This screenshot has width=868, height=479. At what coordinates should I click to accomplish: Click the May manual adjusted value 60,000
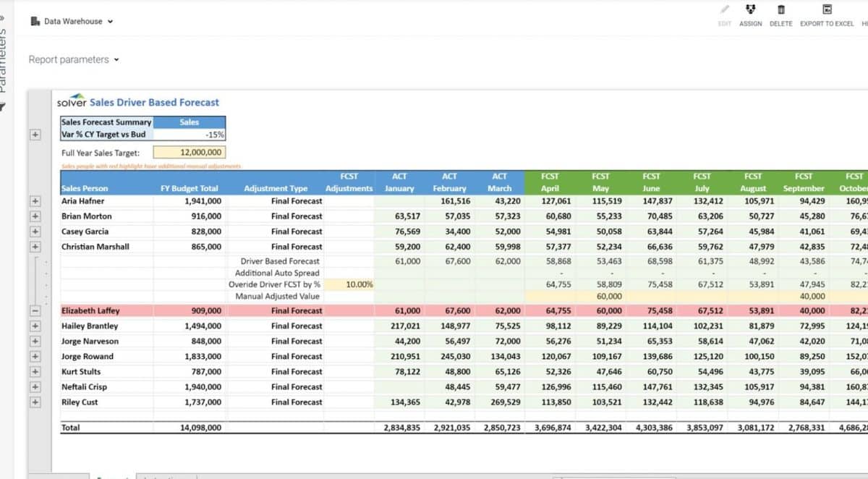600,296
